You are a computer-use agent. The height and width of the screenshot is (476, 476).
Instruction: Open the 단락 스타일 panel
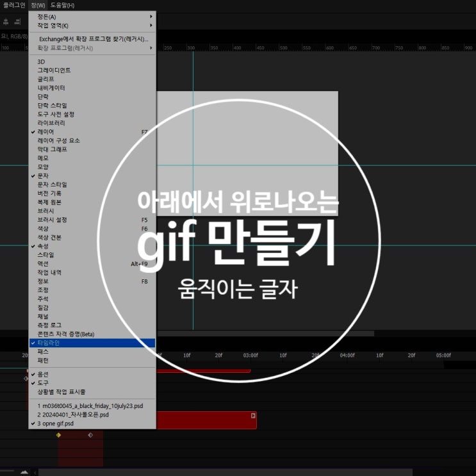coord(92,105)
